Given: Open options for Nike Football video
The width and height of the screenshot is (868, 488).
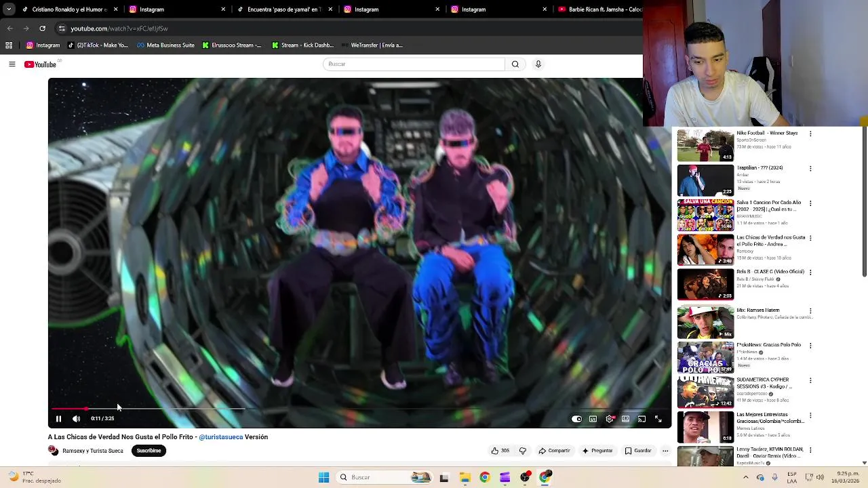Looking at the screenshot, I should pos(810,134).
